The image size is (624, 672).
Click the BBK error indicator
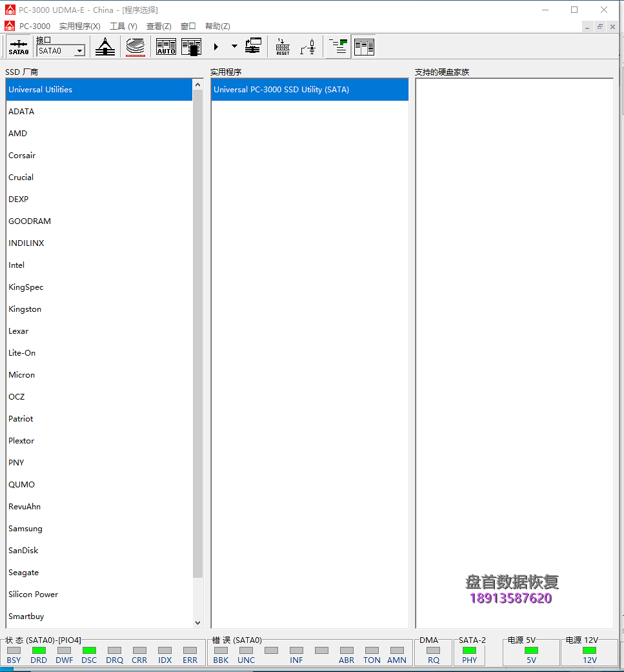coord(221,651)
